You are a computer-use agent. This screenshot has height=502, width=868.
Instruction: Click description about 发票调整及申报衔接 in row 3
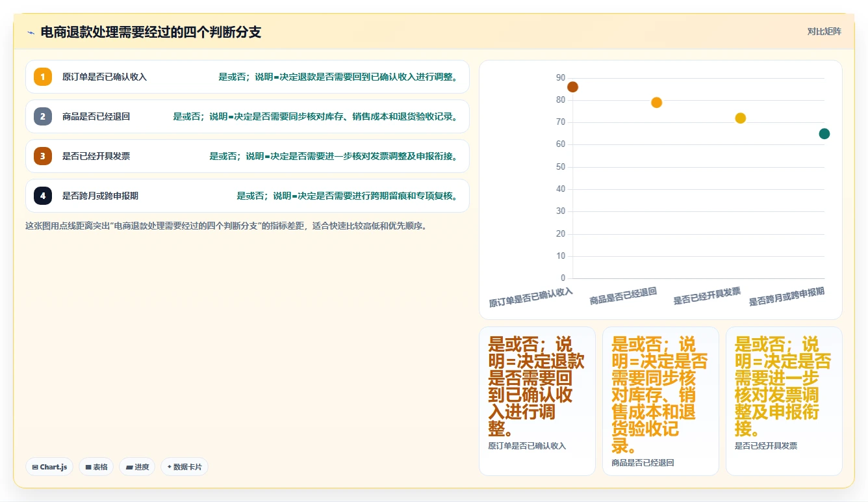(x=335, y=156)
